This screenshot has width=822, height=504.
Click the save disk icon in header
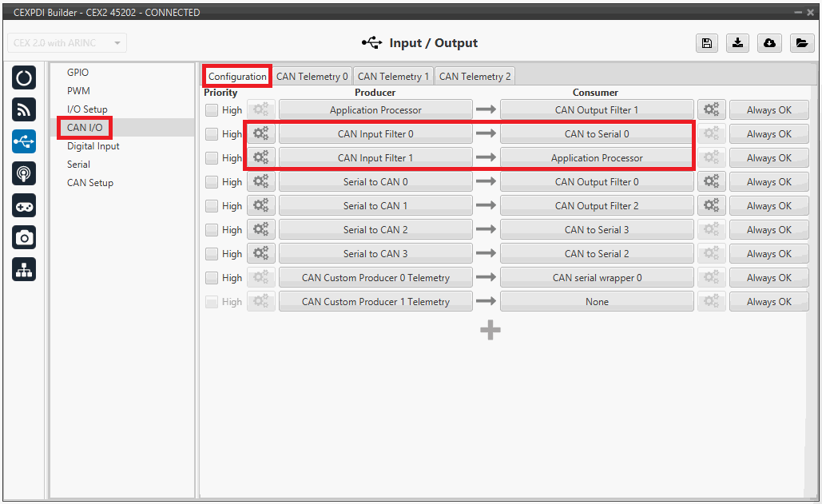pyautogui.click(x=706, y=43)
